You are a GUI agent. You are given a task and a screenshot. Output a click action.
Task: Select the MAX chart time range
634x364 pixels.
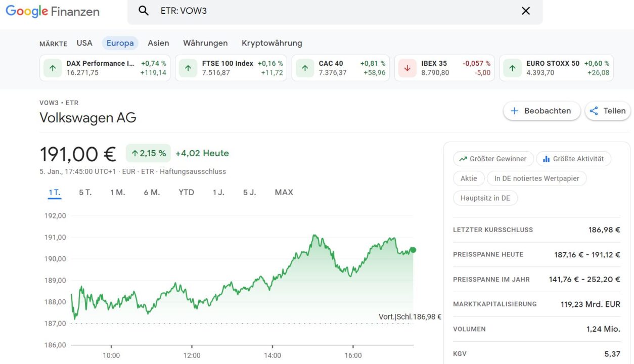284,192
